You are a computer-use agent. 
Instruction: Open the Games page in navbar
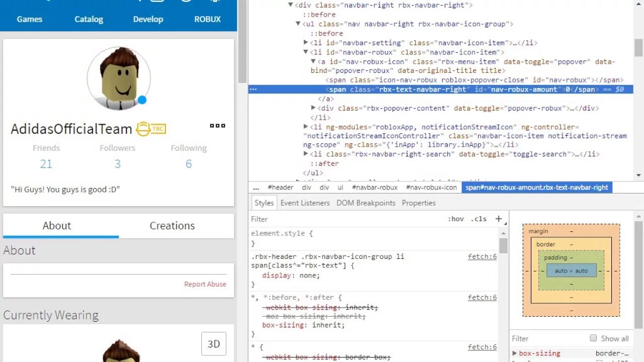pyautogui.click(x=30, y=19)
